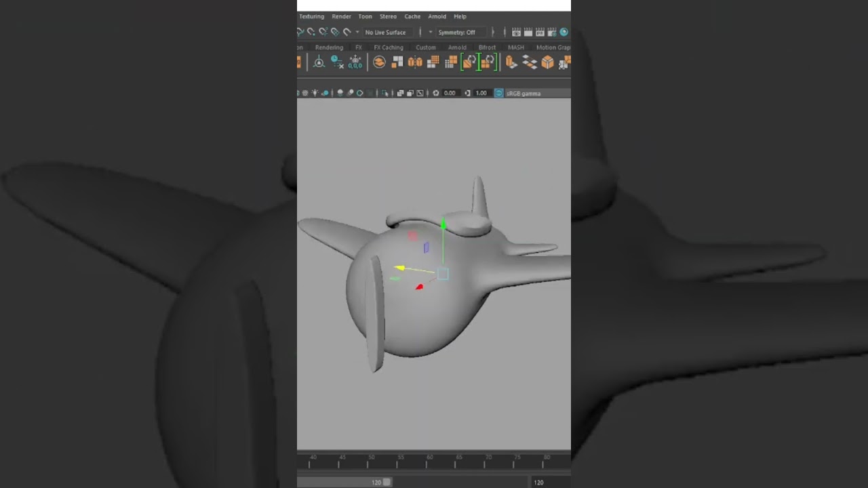This screenshot has width=868, height=488.
Task: Toggle the View Transform blue icon
Action: point(498,93)
